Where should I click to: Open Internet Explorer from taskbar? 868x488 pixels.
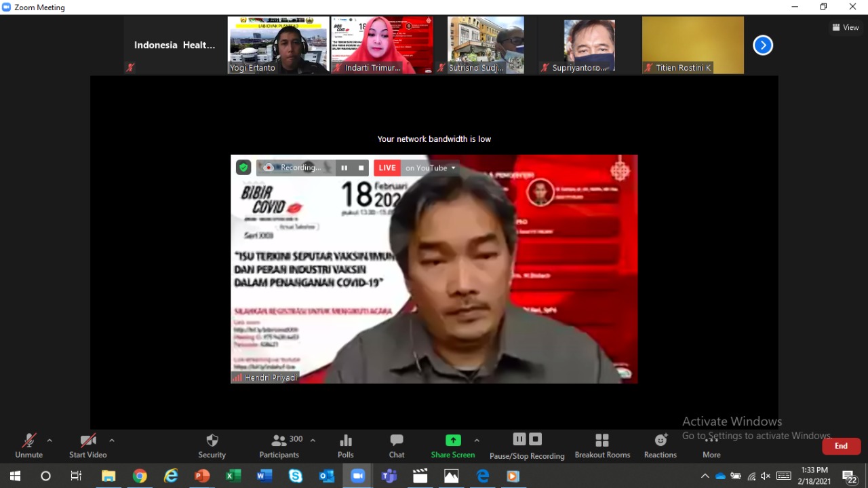171,476
